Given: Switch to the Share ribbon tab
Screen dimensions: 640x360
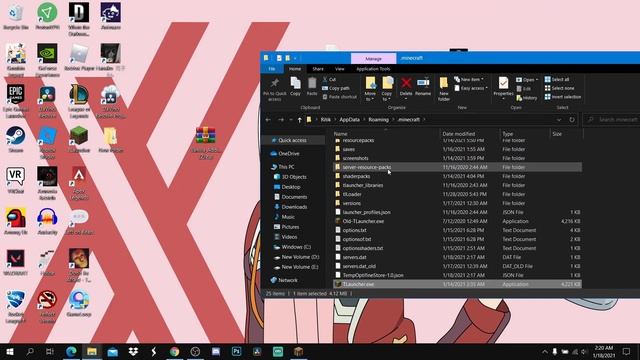Looking at the screenshot, I should coord(318,69).
